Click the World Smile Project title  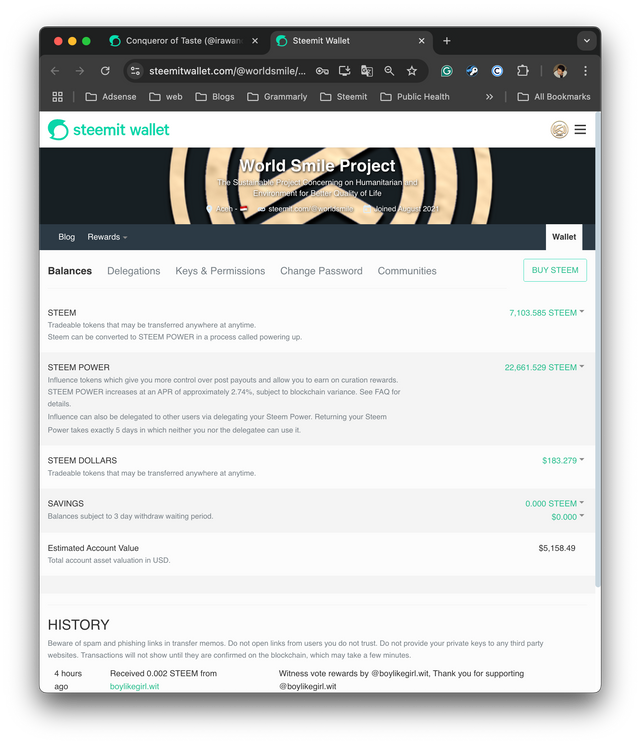[x=317, y=166]
